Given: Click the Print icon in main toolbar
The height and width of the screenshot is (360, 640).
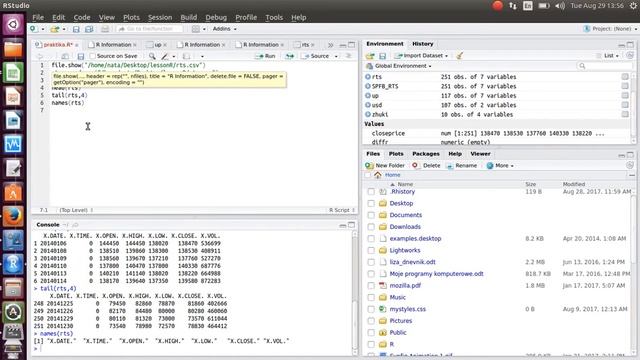Looking at the screenshot, I should tap(105, 29).
